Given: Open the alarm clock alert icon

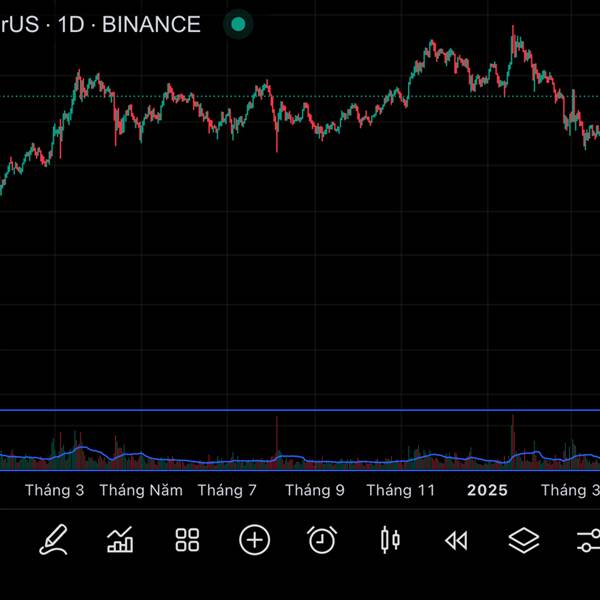Looking at the screenshot, I should pyautogui.click(x=322, y=540).
